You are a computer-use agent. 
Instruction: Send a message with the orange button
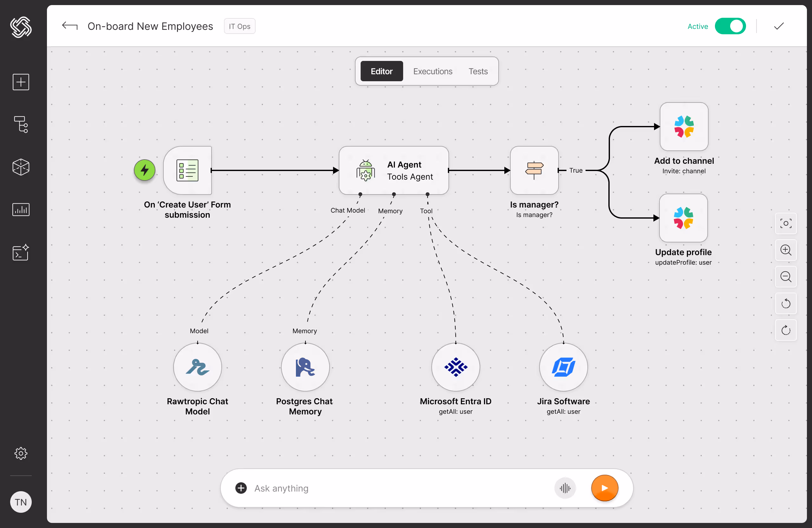[604, 488]
